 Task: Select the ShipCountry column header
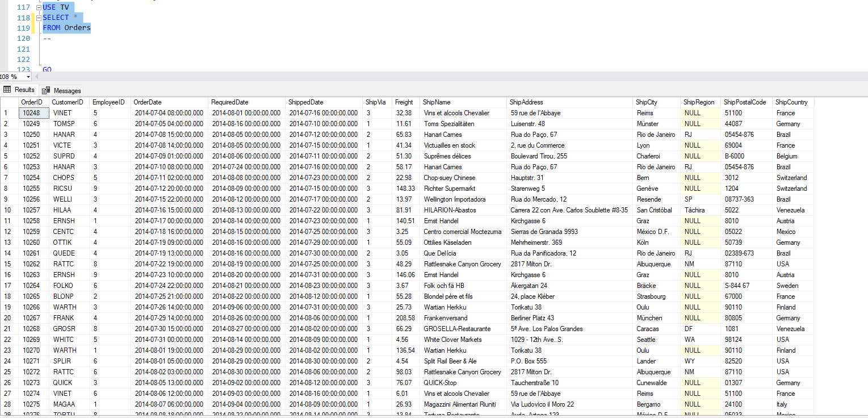tap(792, 102)
